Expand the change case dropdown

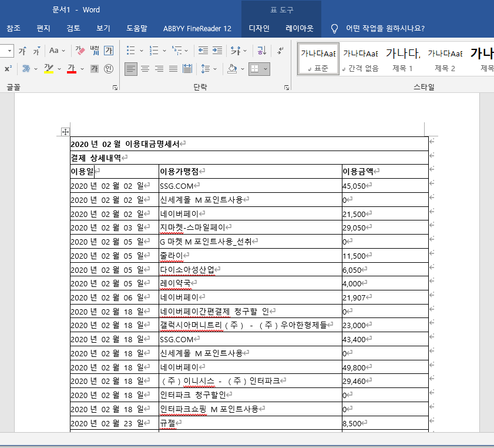pyautogui.click(x=63, y=51)
